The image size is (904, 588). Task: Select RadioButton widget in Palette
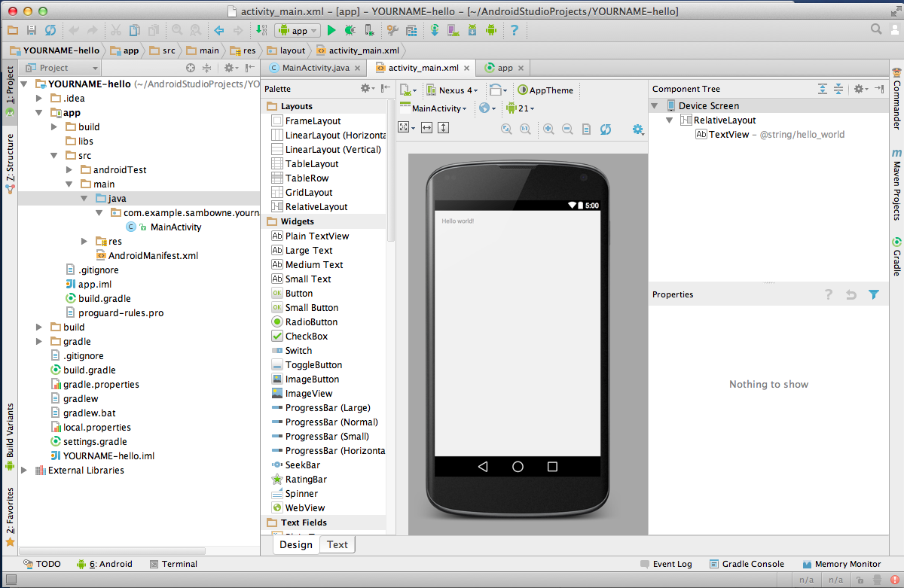tap(311, 322)
